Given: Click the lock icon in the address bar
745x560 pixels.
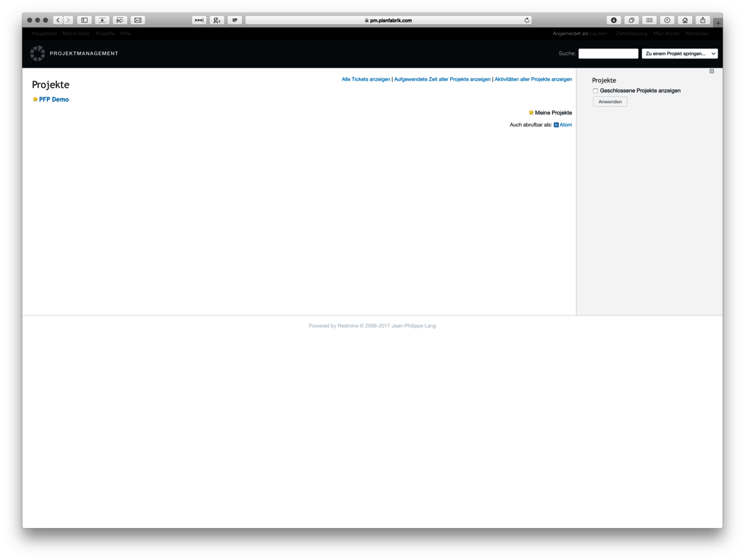Looking at the screenshot, I should (367, 20).
